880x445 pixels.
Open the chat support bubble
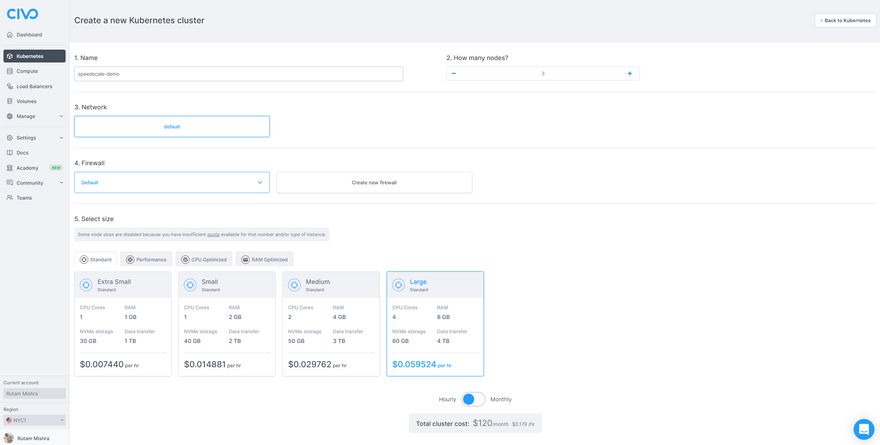(x=863, y=428)
